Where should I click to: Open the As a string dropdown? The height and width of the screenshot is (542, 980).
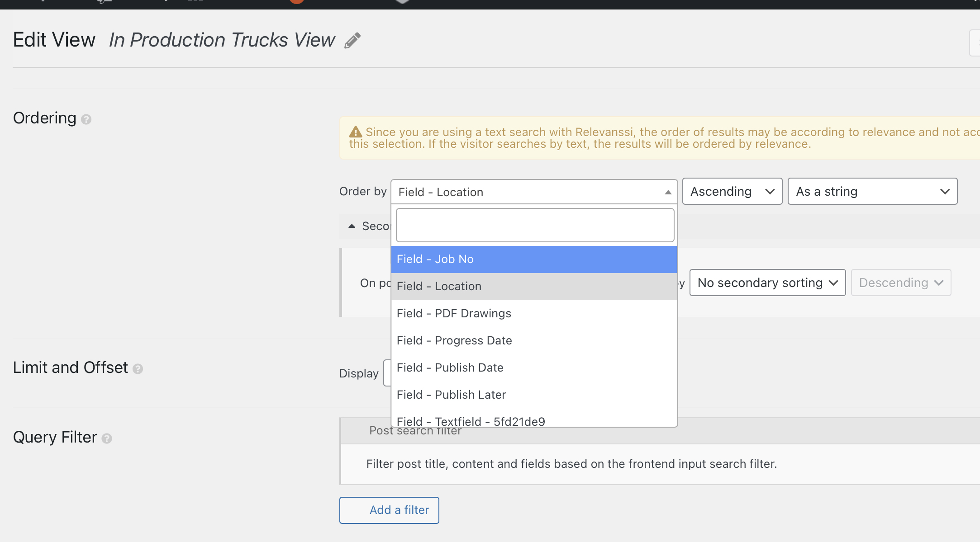pyautogui.click(x=872, y=191)
